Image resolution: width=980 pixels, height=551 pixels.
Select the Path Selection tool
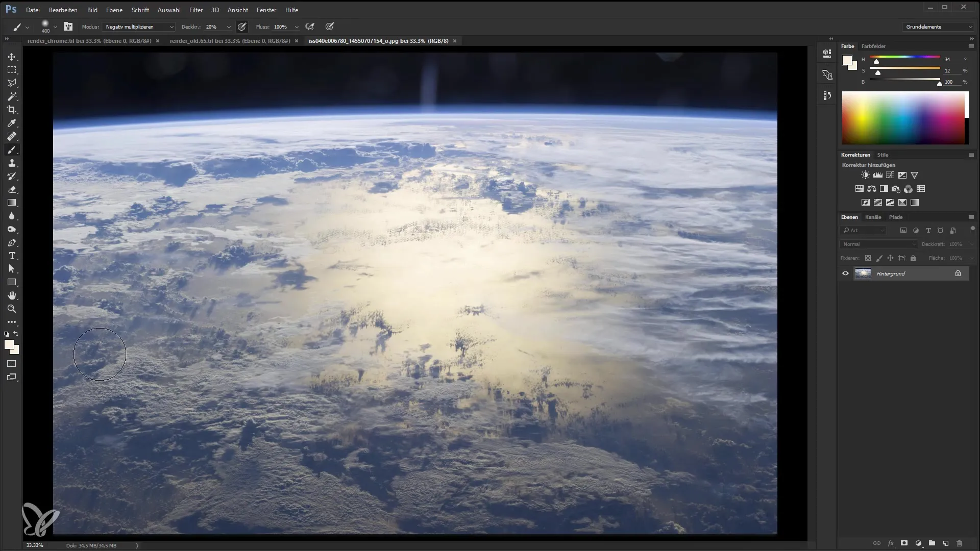[12, 269]
